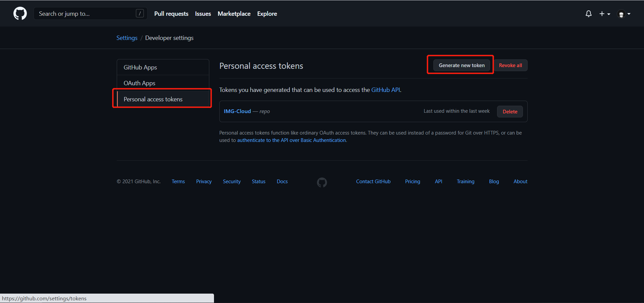Select Explore in the header

[267, 14]
